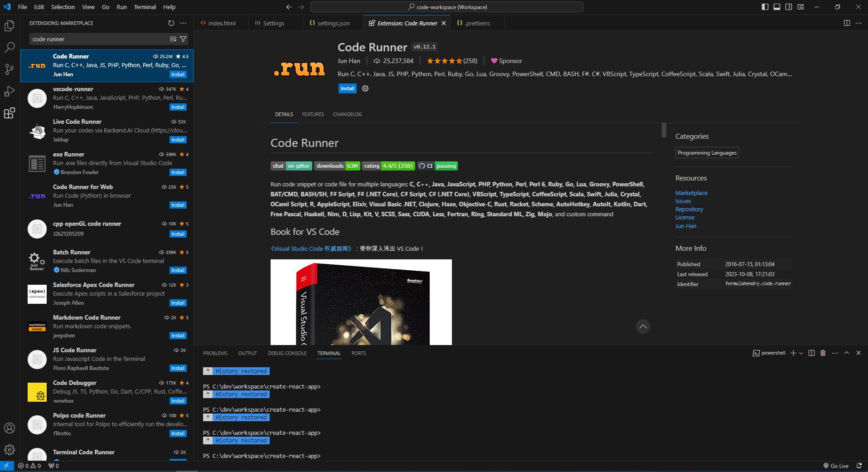Switch to the DEBUG CONSOLE panel tab
Image resolution: width=868 pixels, height=472 pixels.
287,353
